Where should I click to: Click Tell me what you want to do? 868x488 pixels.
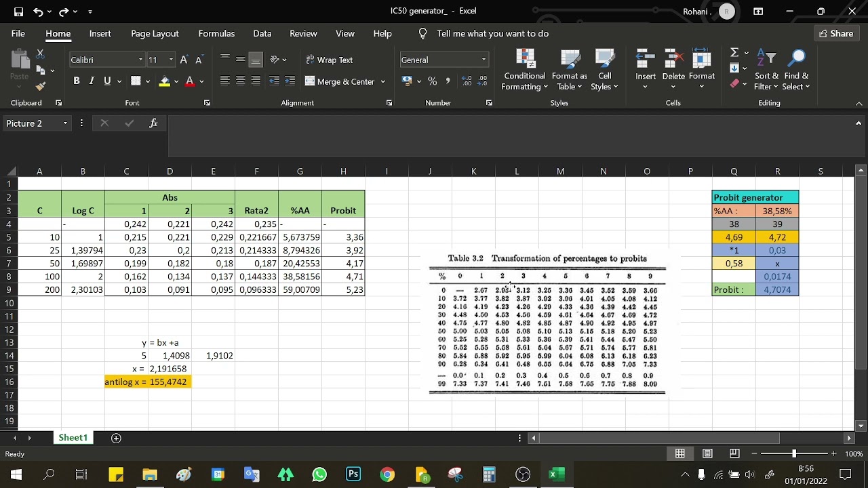tap(493, 33)
